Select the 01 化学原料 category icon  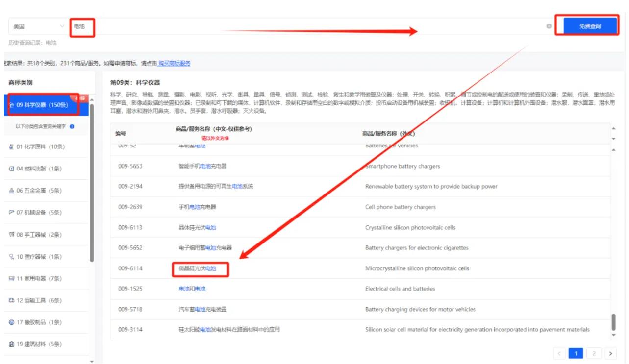[11, 147]
